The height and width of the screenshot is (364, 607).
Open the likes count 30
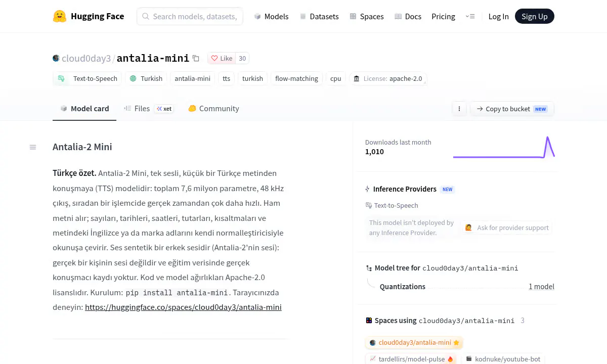242,58
